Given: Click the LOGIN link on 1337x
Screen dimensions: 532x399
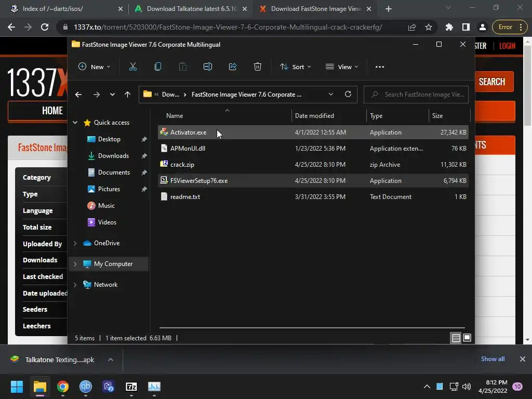Looking at the screenshot, I should [507, 46].
